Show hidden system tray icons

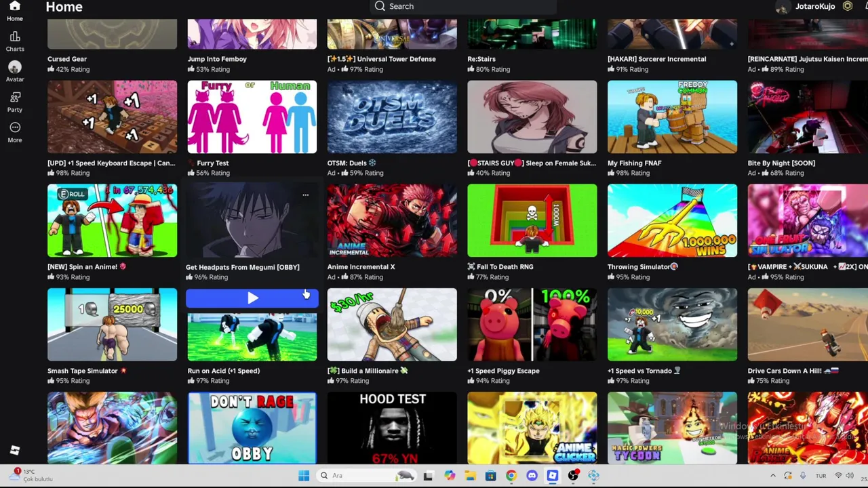click(x=772, y=476)
